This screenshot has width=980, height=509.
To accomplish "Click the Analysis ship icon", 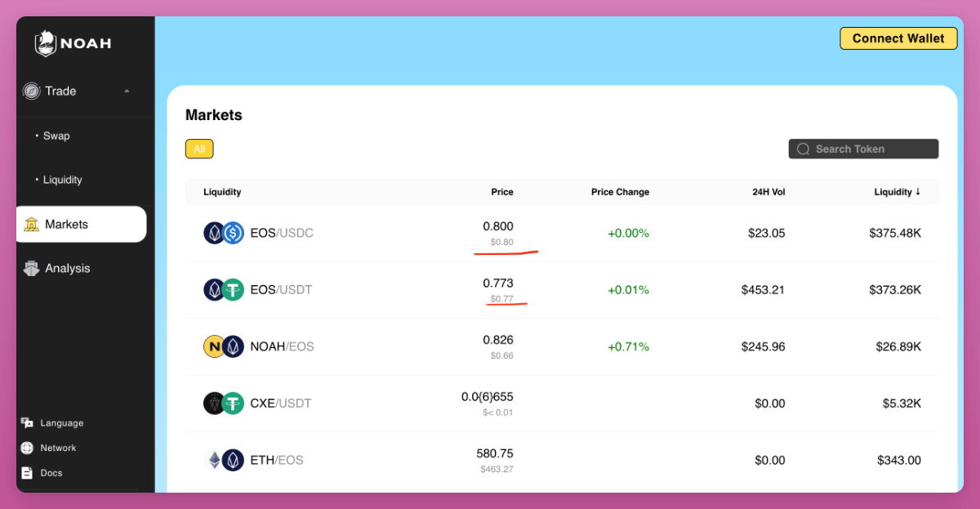I will (31, 269).
